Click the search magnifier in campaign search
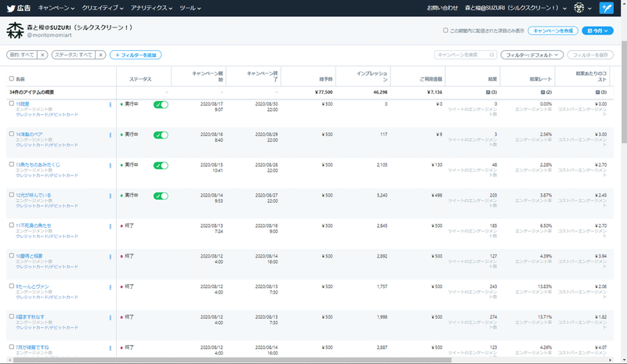Screen dimensions: 627x364 pyautogui.click(x=491, y=55)
